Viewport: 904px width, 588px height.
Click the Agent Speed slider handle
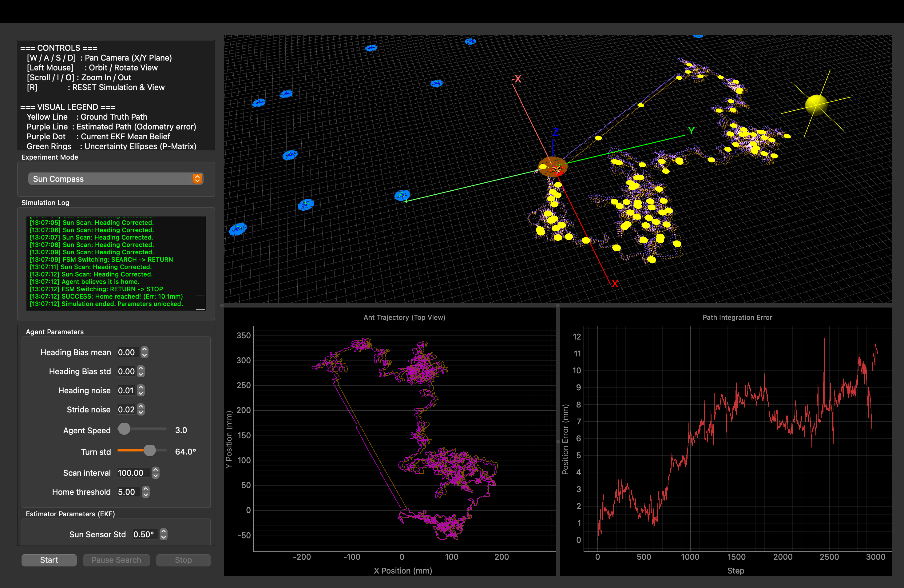(x=124, y=429)
